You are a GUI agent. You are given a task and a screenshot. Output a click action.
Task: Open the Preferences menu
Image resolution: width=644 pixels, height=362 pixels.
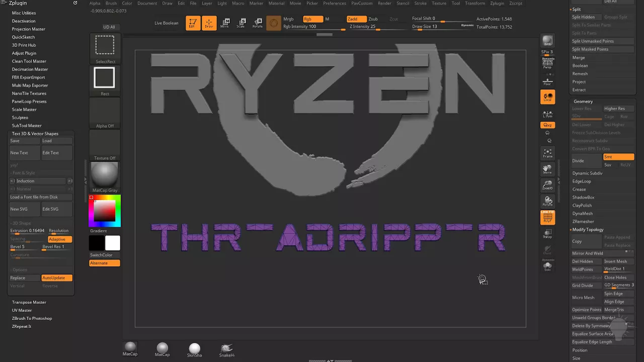pos(335,3)
